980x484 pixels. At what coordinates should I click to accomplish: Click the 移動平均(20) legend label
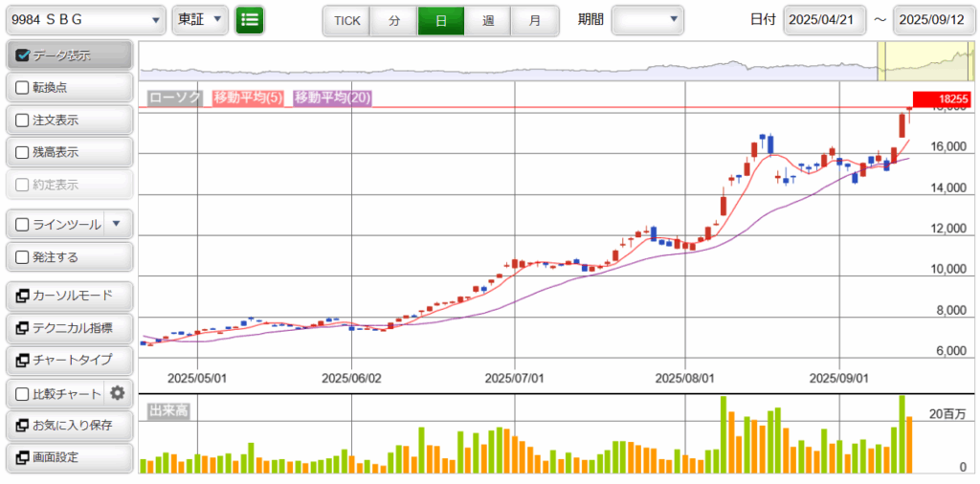pos(332,98)
